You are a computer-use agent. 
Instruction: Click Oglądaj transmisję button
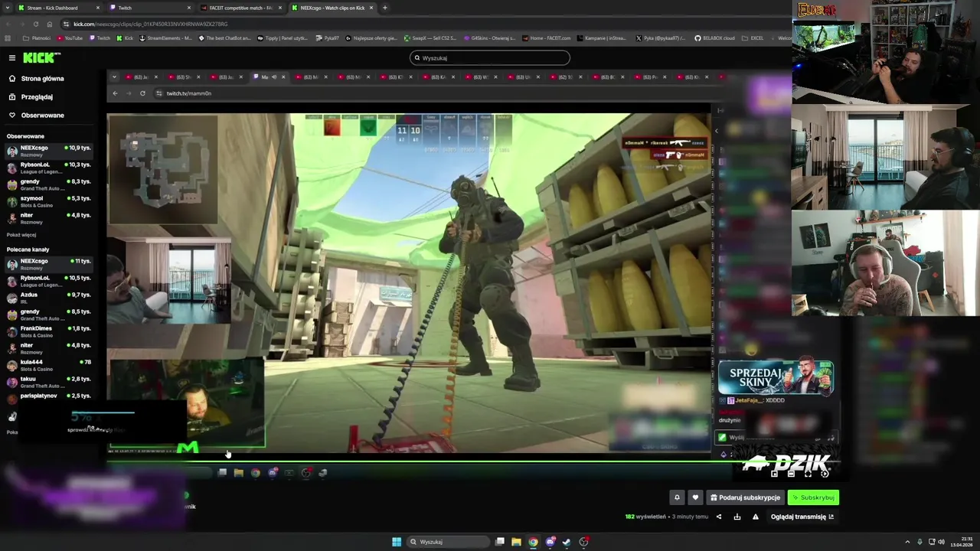click(x=802, y=517)
